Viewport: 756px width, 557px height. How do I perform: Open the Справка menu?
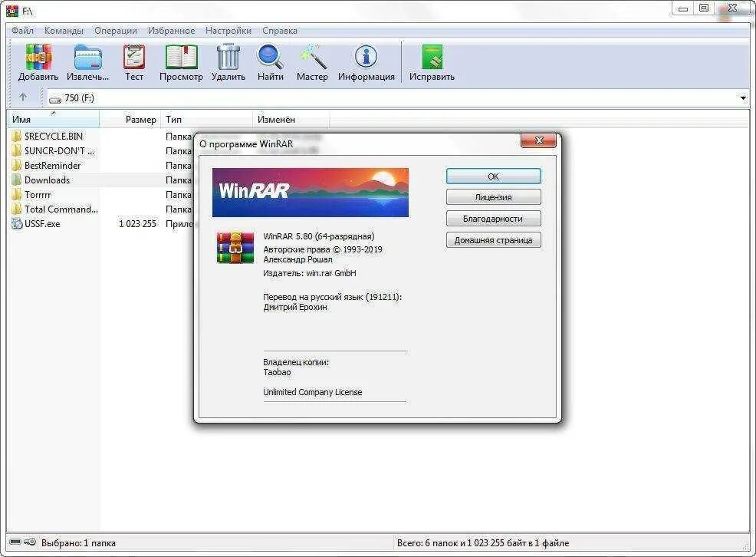pyautogui.click(x=280, y=31)
